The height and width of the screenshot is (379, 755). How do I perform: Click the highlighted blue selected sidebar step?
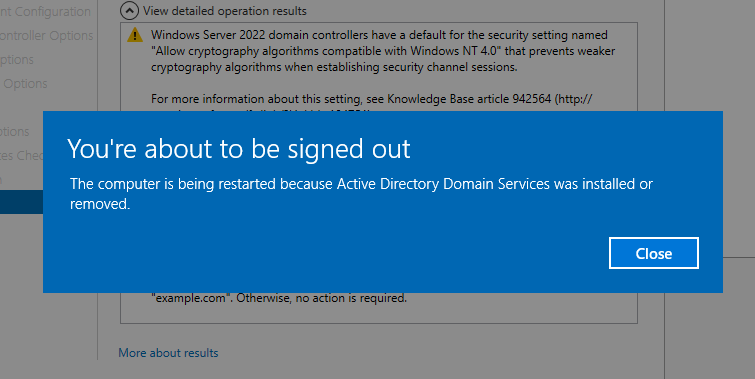[22, 202]
